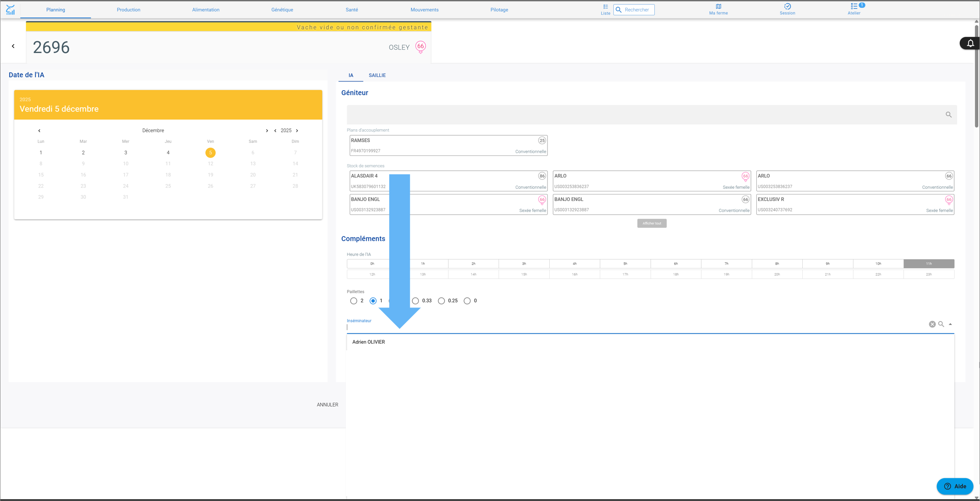Image resolution: width=980 pixels, height=501 pixels.
Task: Click the Aide help button
Action: point(955,486)
